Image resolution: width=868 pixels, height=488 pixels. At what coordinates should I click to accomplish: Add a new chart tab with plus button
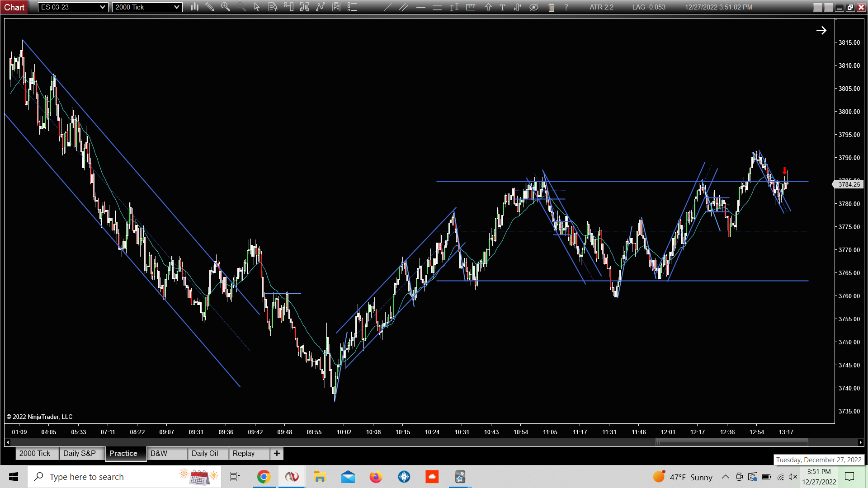point(277,453)
